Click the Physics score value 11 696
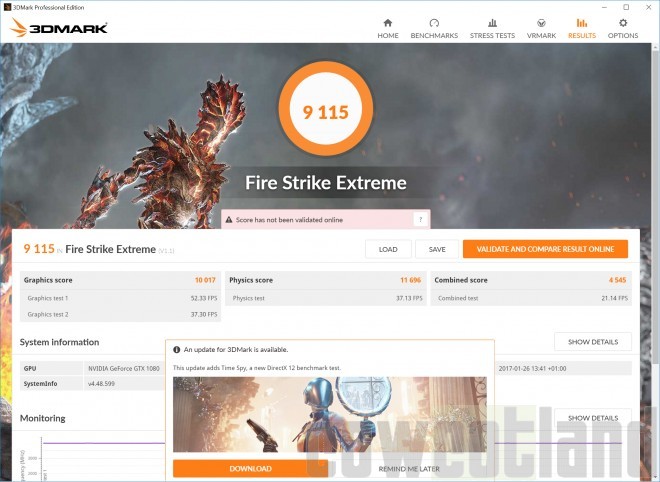 [x=410, y=280]
